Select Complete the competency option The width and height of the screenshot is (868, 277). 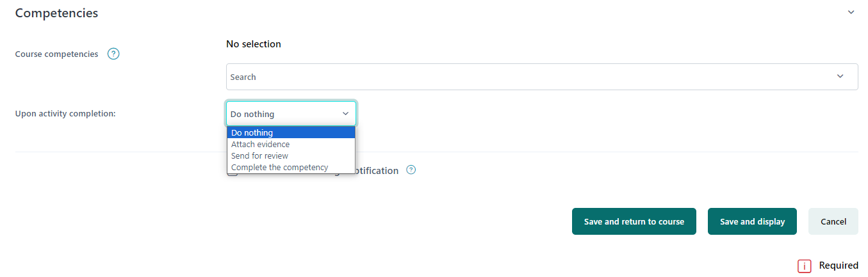pyautogui.click(x=291, y=167)
